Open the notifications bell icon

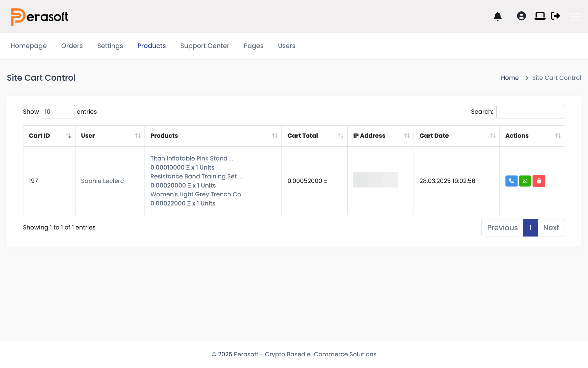[498, 16]
